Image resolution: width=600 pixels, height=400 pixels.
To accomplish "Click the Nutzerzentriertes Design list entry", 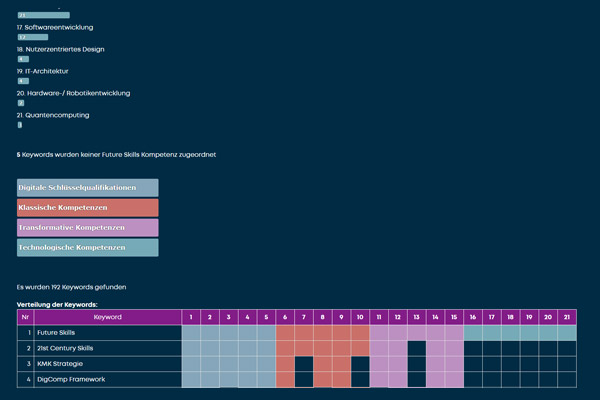I will 60,49.
